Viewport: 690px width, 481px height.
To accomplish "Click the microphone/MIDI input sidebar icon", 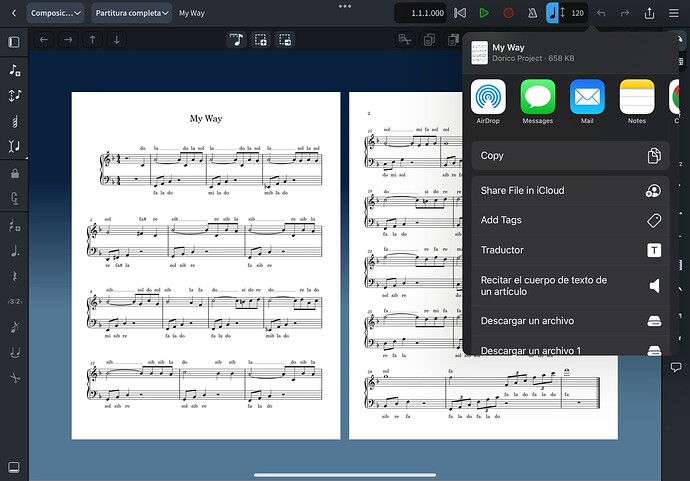I will pos(15,199).
